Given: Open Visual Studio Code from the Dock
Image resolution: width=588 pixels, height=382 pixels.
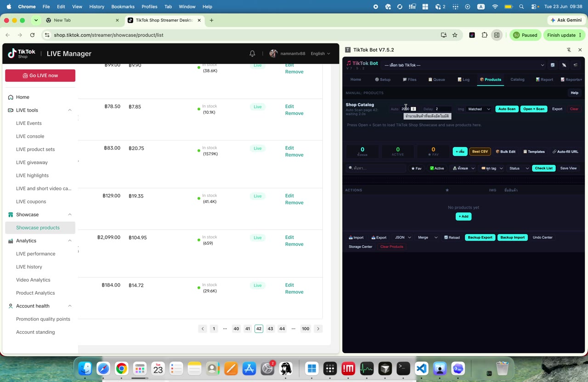Looking at the screenshot, I should pos(422,368).
